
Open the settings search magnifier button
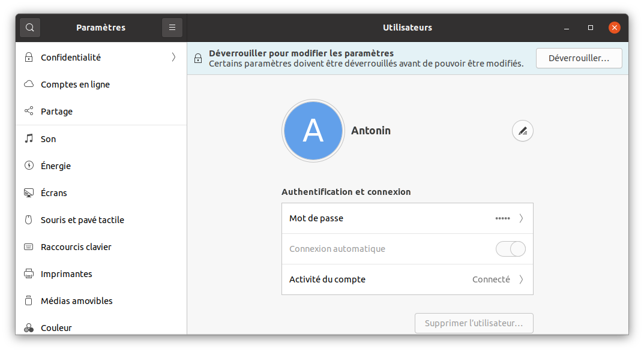[29, 28]
